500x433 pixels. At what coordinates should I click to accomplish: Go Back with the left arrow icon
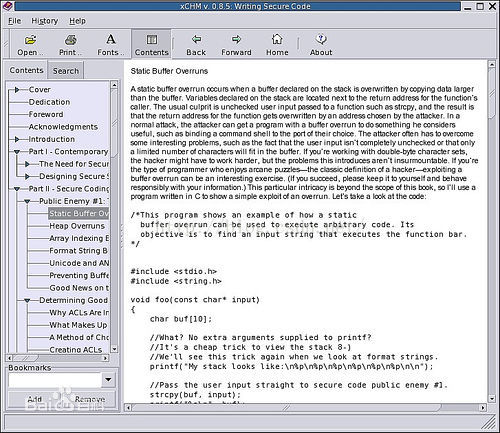tap(196, 39)
